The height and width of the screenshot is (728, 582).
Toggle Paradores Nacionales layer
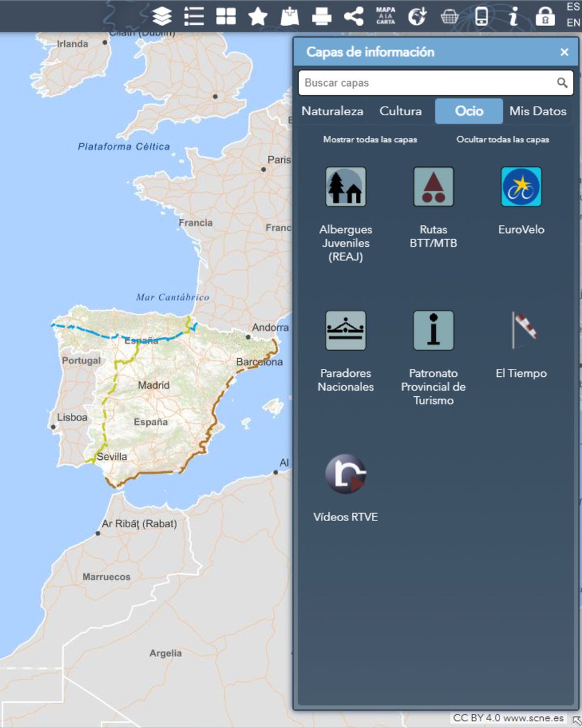346,331
